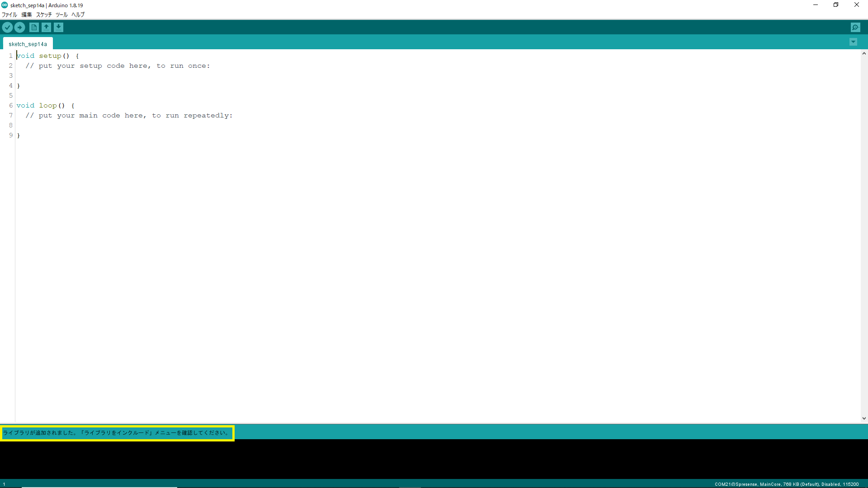
Task: Click the Arduino logo in the title bar
Action: pyautogui.click(x=5, y=5)
